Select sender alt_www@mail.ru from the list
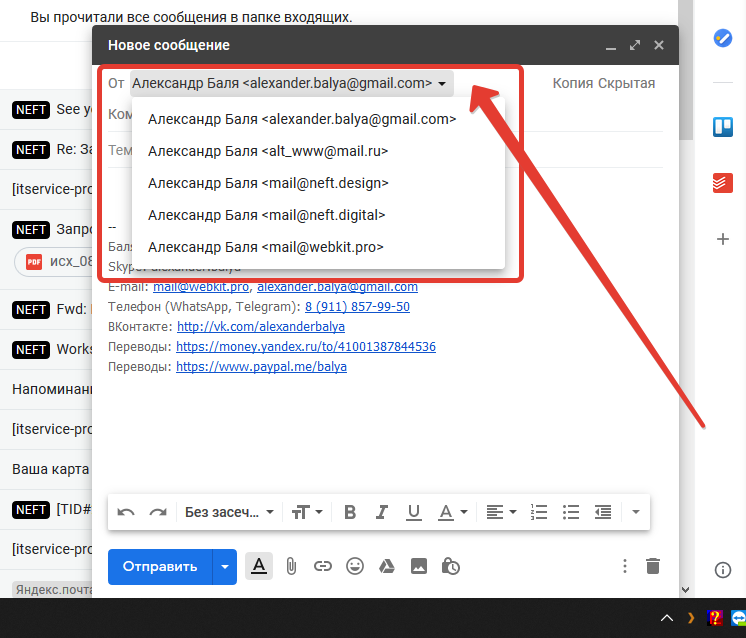This screenshot has width=746, height=638. (268, 151)
